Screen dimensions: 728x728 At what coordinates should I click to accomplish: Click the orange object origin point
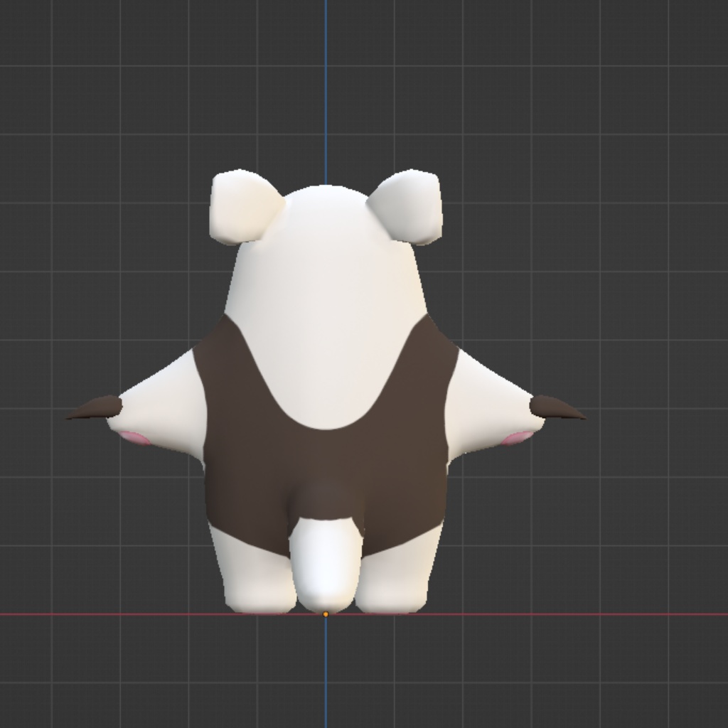(x=326, y=612)
